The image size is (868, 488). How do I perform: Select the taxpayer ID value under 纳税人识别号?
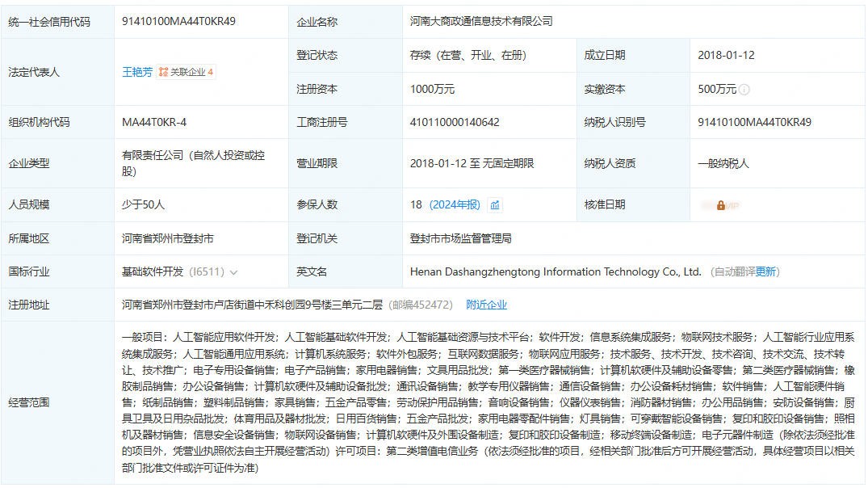click(754, 122)
